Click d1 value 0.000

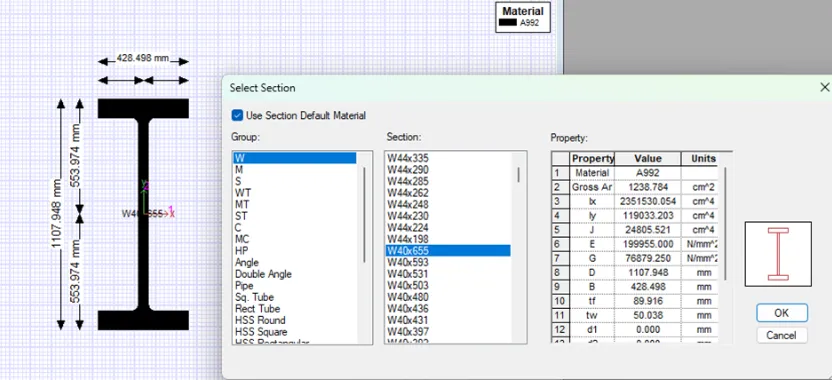click(x=647, y=330)
